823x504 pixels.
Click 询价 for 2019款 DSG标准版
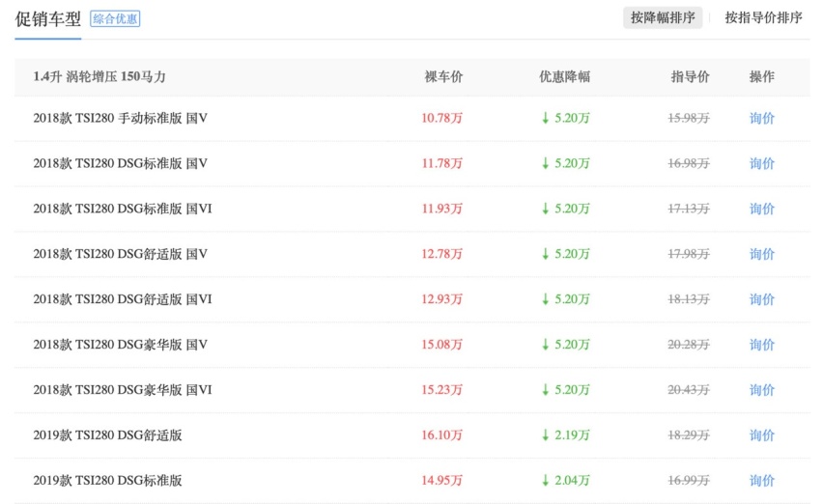(761, 481)
